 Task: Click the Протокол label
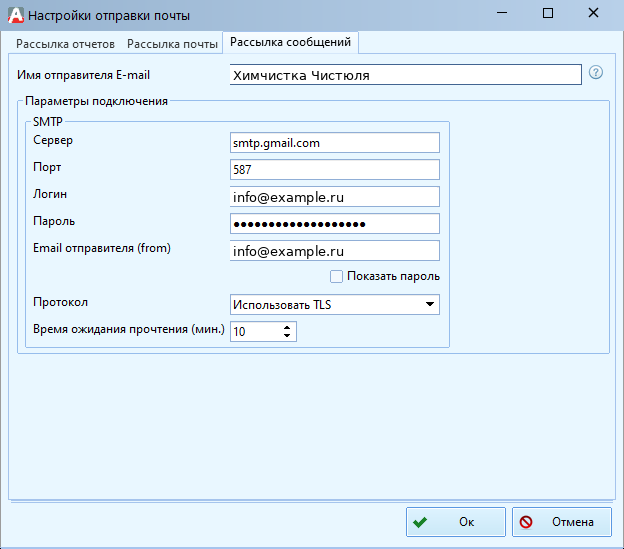click(x=60, y=302)
